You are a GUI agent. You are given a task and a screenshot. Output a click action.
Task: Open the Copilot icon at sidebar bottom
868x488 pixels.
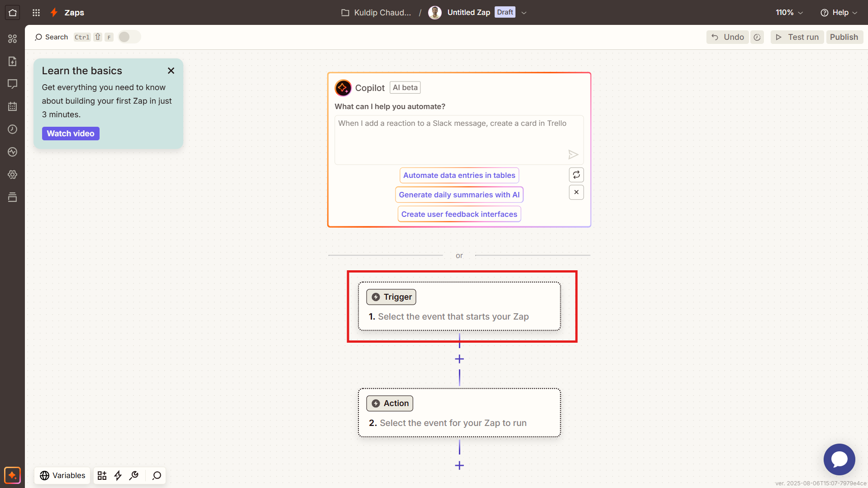coord(12,475)
